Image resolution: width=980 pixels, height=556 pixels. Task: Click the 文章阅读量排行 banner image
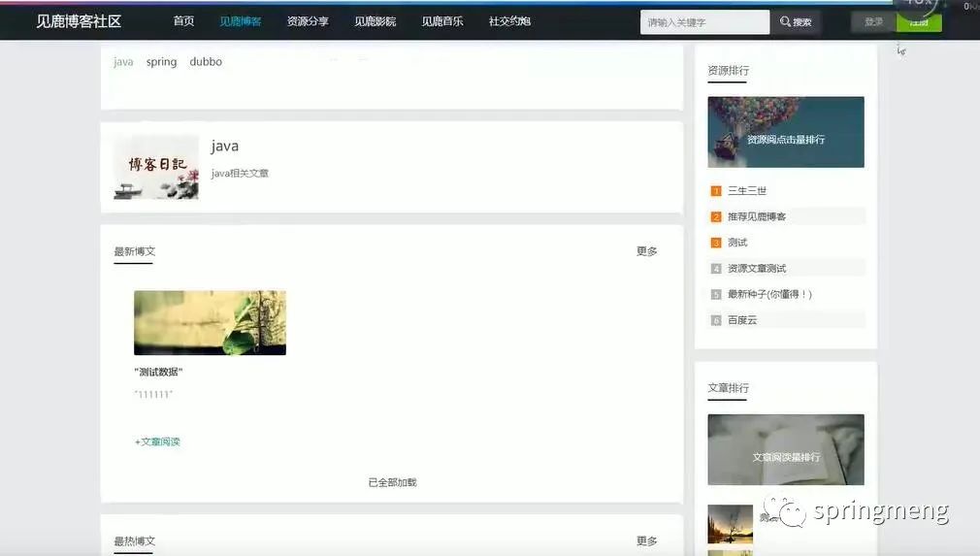(786, 449)
